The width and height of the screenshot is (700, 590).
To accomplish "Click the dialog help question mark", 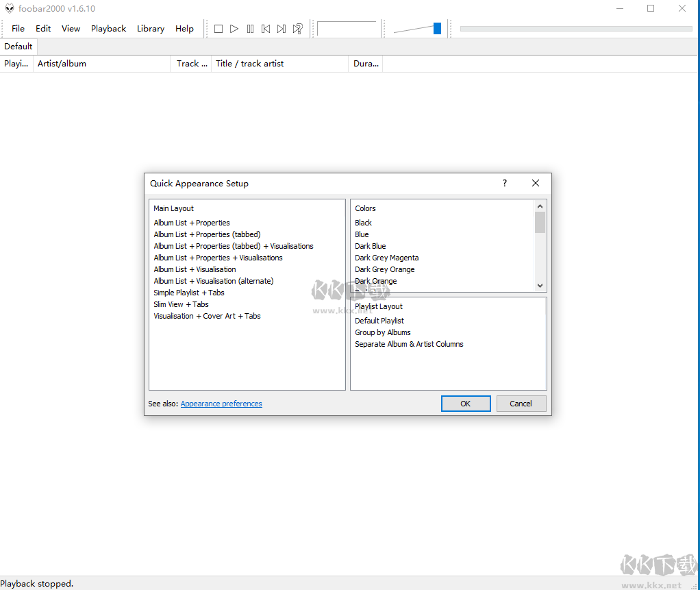I will tap(505, 183).
